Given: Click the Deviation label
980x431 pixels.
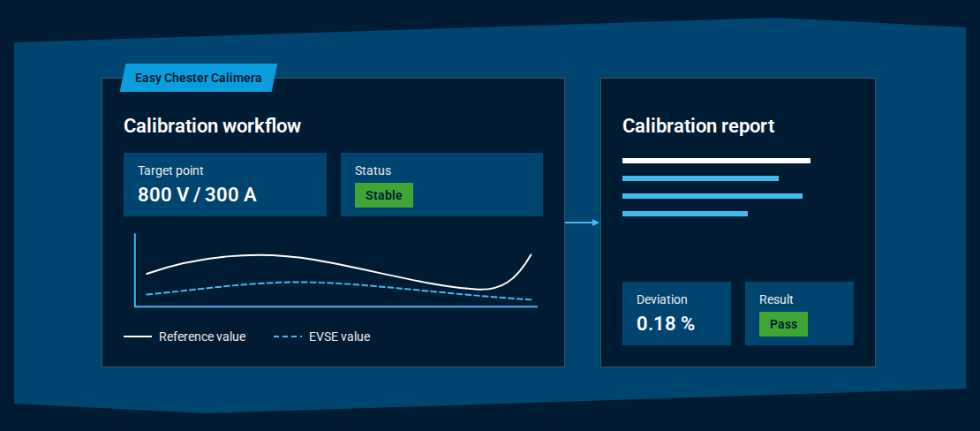Looking at the screenshot, I should tap(662, 299).
